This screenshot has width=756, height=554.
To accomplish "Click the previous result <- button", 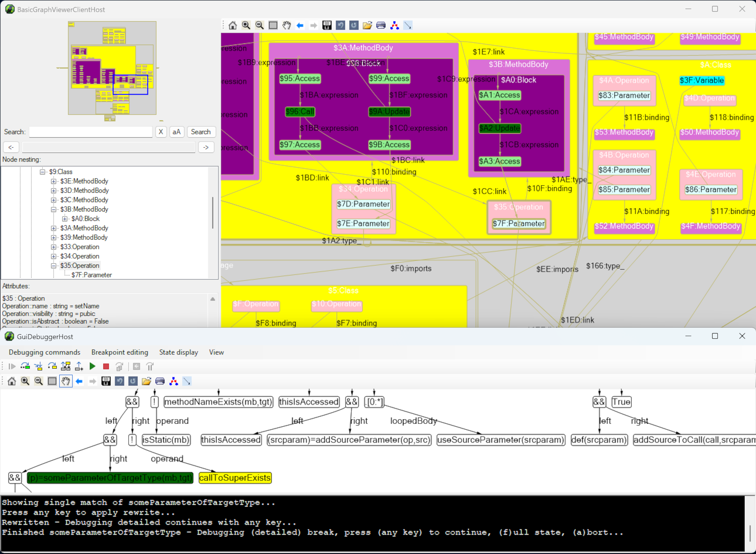I will [x=11, y=147].
